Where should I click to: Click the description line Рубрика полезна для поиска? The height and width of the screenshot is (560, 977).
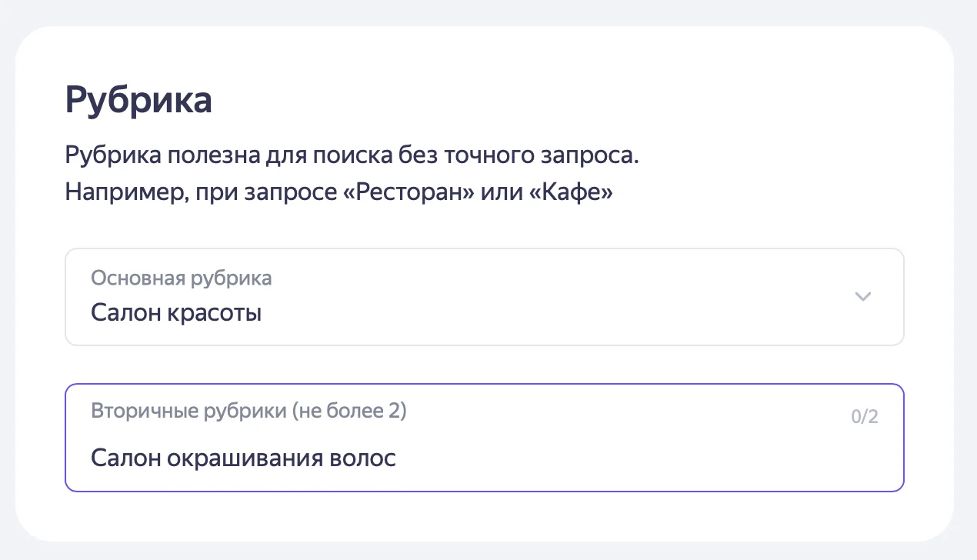coord(352,155)
